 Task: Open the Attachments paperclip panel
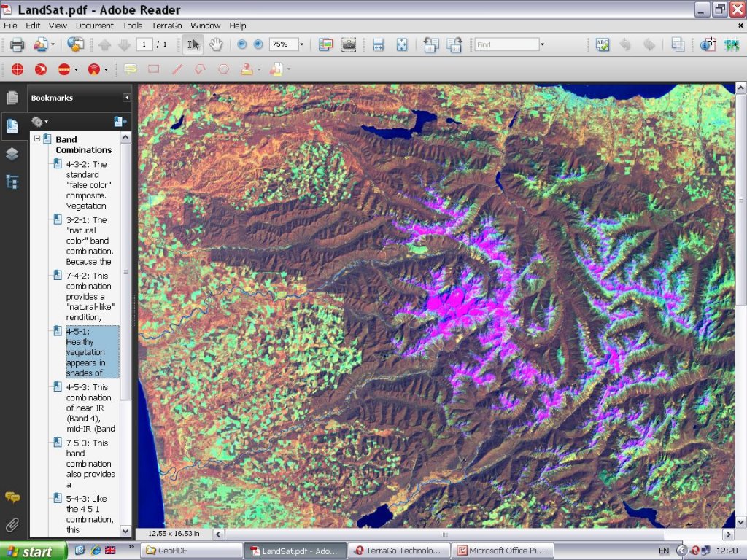tap(12, 525)
